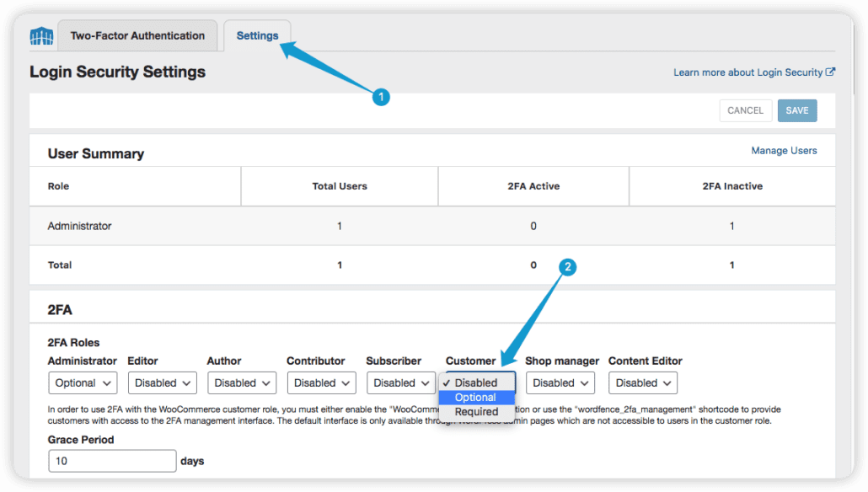This screenshot has width=868, height=492.
Task: Open the Settings tab
Action: coord(257,35)
